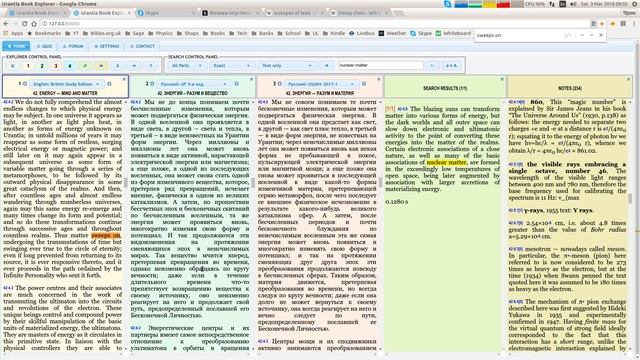Select radio button of column 3
Viewport: 640px width, 360px height.
(x=280, y=84)
